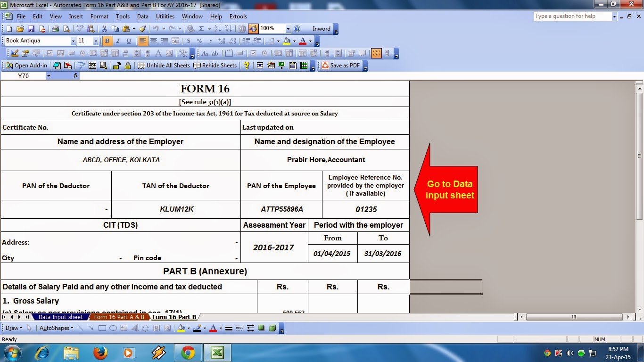Click the Merge and Center icon
Image resolution: width=644 pixels, height=362 pixels.
(x=175, y=41)
